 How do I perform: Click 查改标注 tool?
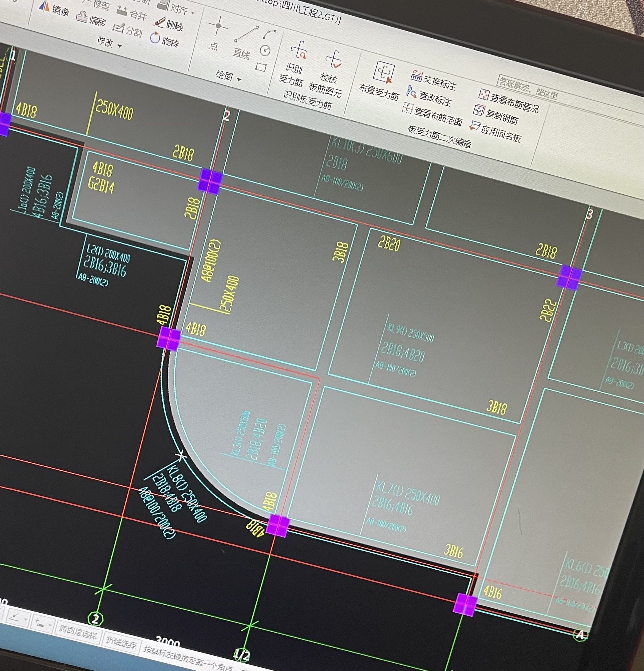pyautogui.click(x=429, y=96)
